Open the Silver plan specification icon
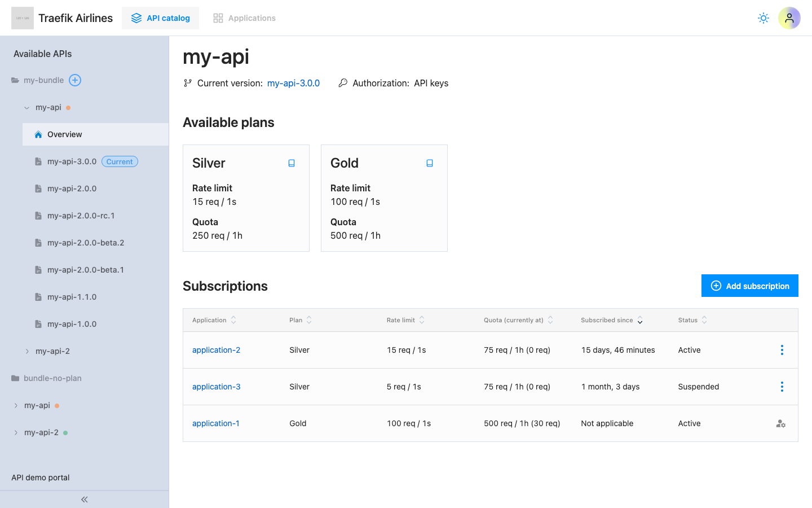Screen dimensions: 812x508 (x=292, y=163)
